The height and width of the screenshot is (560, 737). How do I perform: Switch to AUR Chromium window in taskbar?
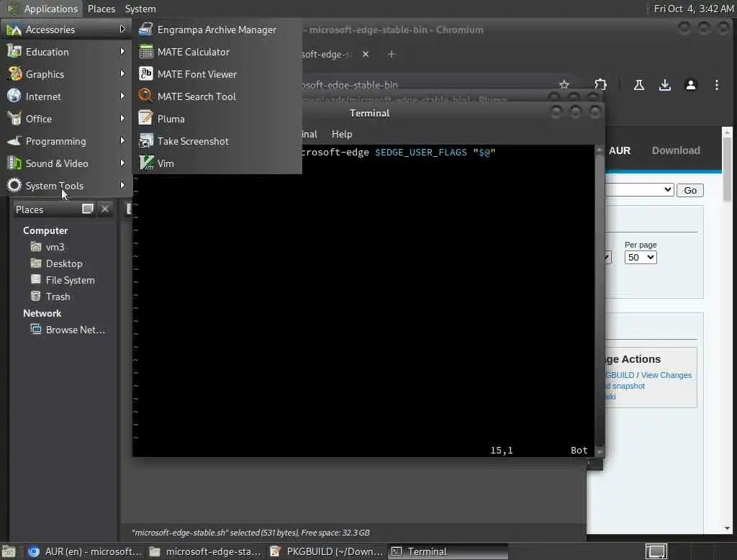click(85, 551)
